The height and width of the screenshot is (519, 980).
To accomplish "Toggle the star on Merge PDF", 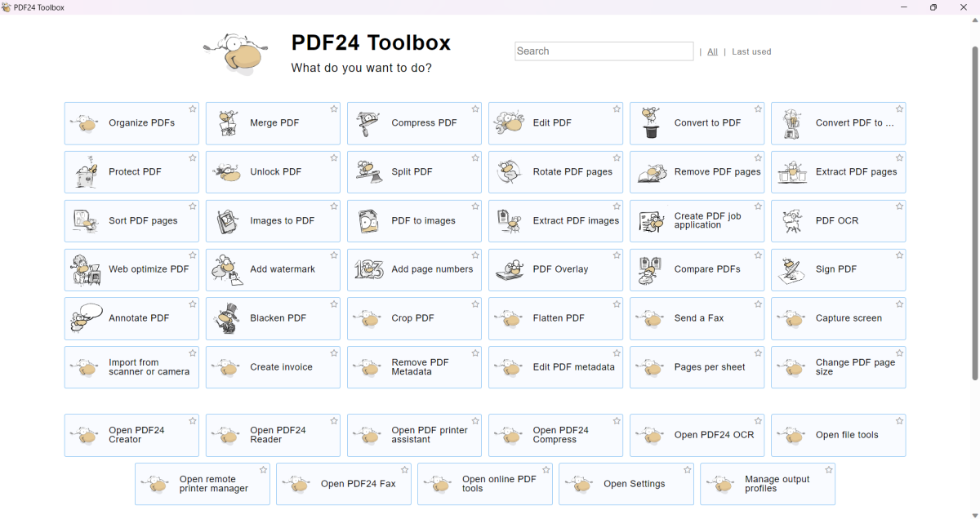I will (x=334, y=109).
